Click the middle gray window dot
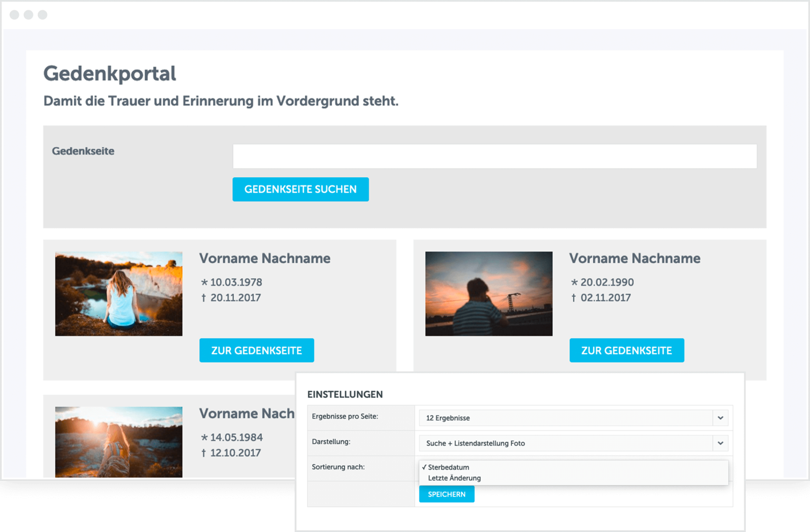The height and width of the screenshot is (532, 810). pos(28,15)
